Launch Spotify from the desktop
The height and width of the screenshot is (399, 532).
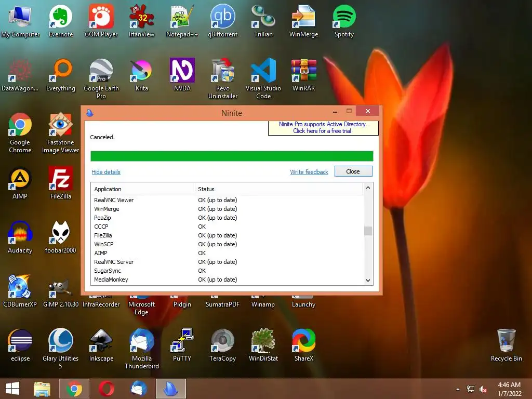point(344,20)
